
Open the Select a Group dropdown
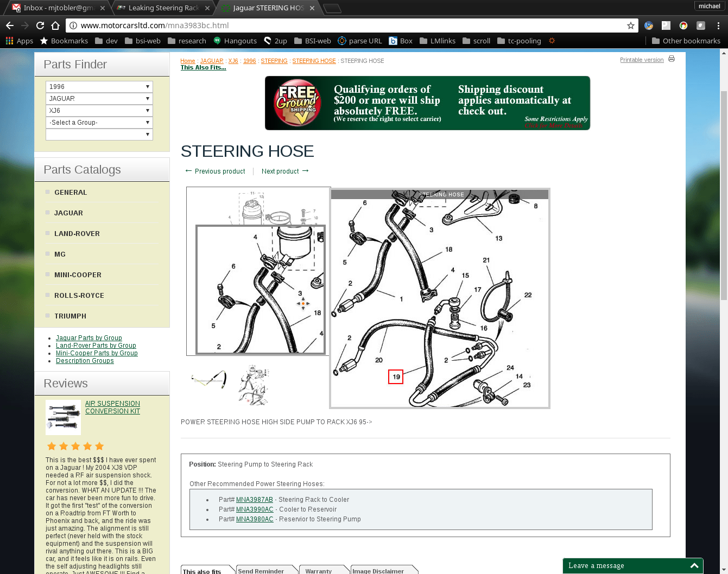99,123
